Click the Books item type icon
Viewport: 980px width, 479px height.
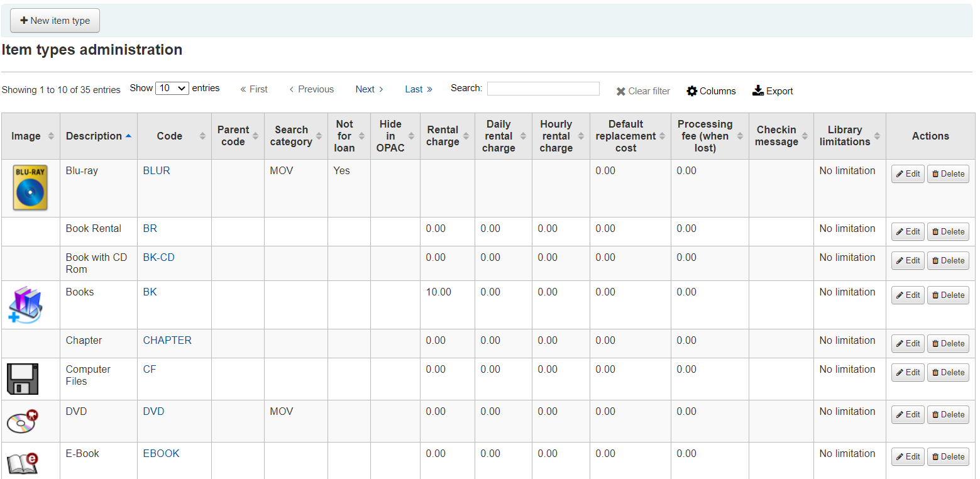25,305
